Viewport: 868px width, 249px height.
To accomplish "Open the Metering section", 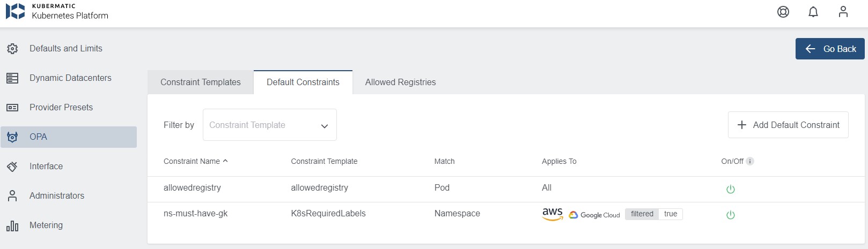I will (69, 225).
